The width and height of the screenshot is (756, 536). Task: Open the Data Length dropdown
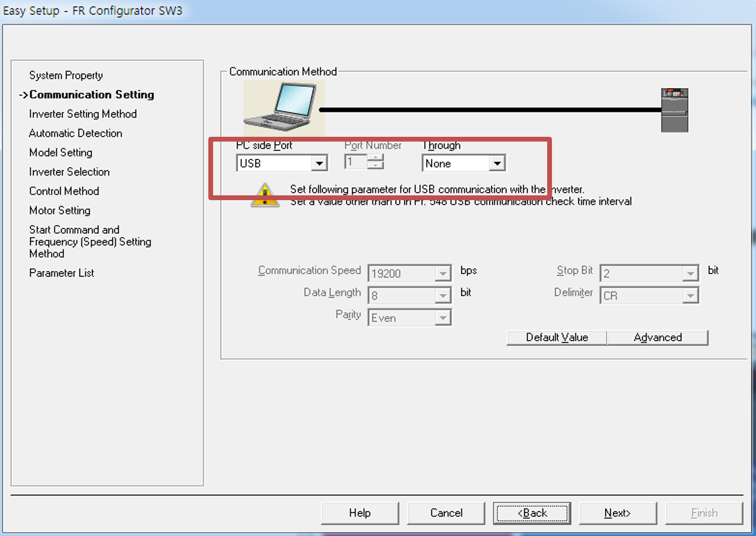coord(410,295)
